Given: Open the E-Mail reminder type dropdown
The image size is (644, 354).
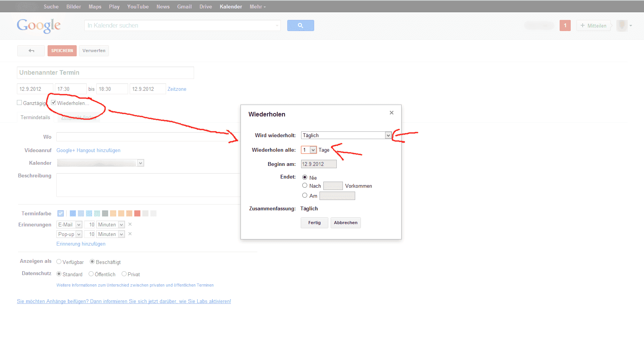Looking at the screenshot, I should (79, 225).
